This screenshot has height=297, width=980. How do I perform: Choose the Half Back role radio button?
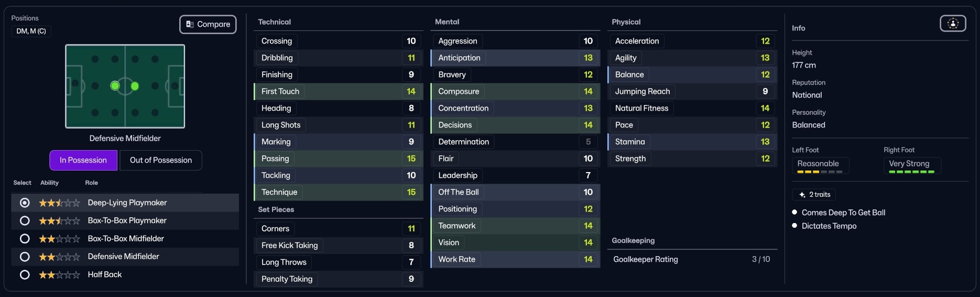[25, 275]
